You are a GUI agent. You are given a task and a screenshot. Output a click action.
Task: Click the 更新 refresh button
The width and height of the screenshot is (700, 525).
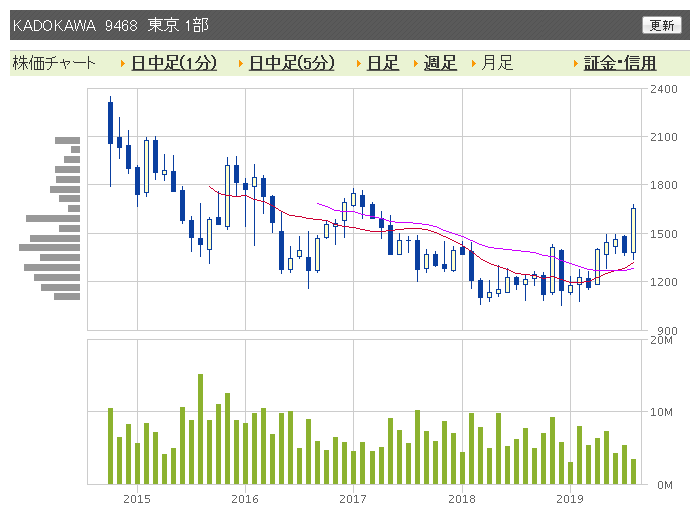coord(662,25)
